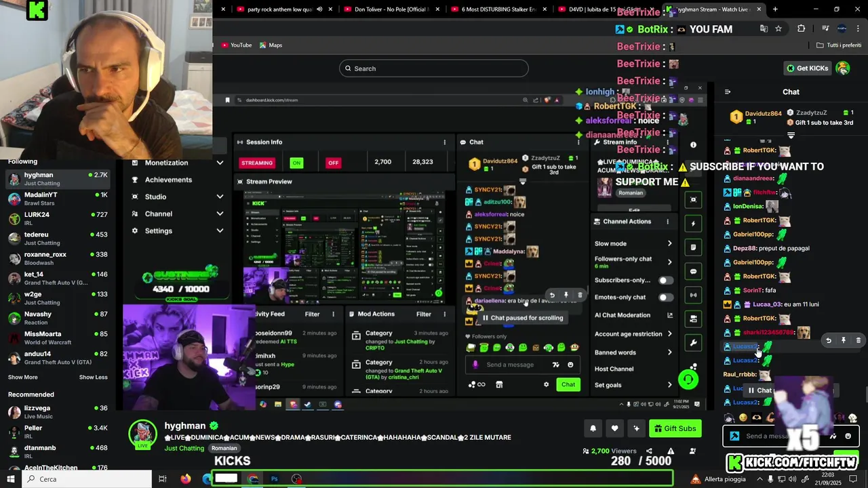Open the Get KICKs button
This screenshot has height=488, width=868.
(808, 68)
